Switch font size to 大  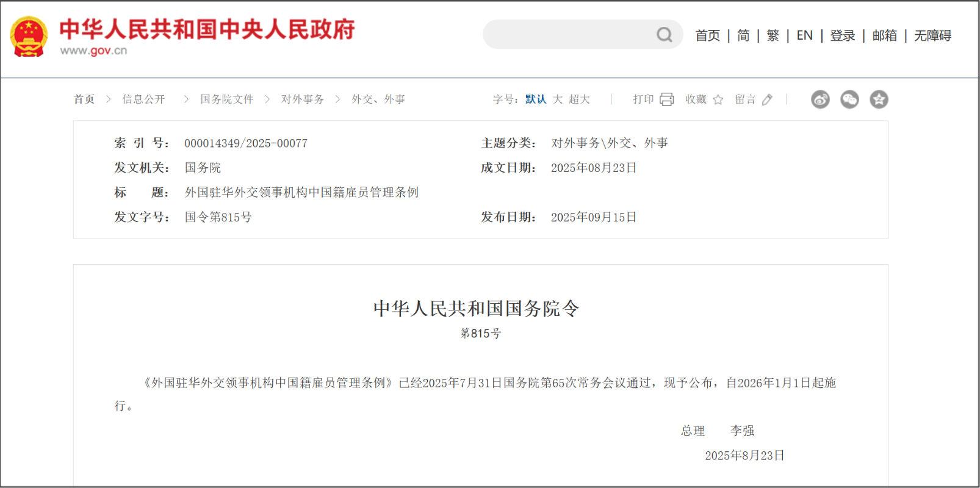point(558,99)
